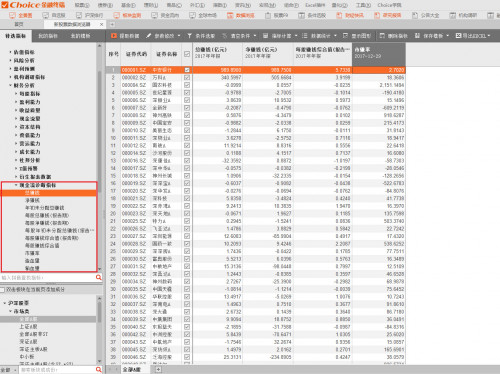Select the 净现比 indicator item
The width and height of the screenshot is (500, 374).
click(x=32, y=200)
